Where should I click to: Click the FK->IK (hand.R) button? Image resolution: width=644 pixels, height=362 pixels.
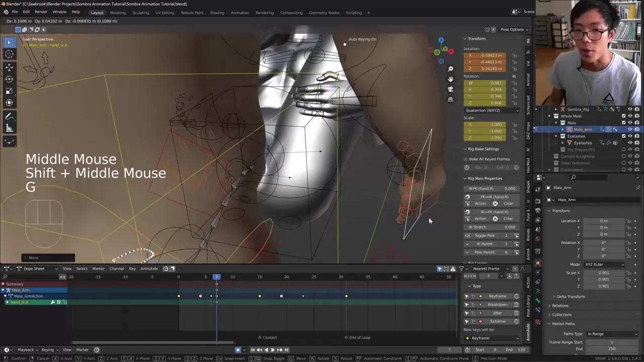[494, 197]
